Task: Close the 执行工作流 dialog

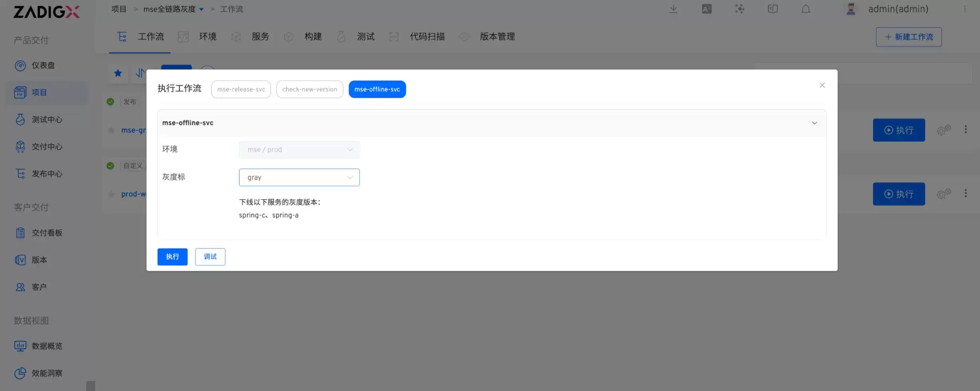Action: pos(822,85)
